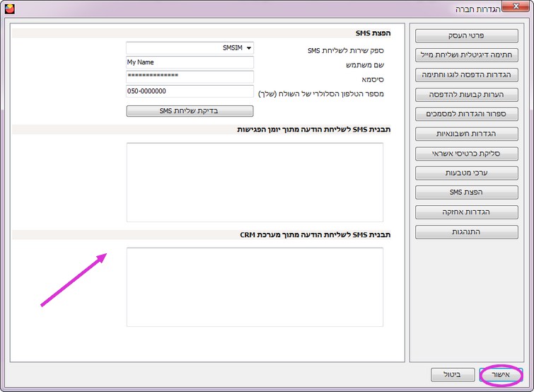The height and width of the screenshot is (392, 534).
Task: Open the פרטי העסק settings section
Action: coord(466,35)
